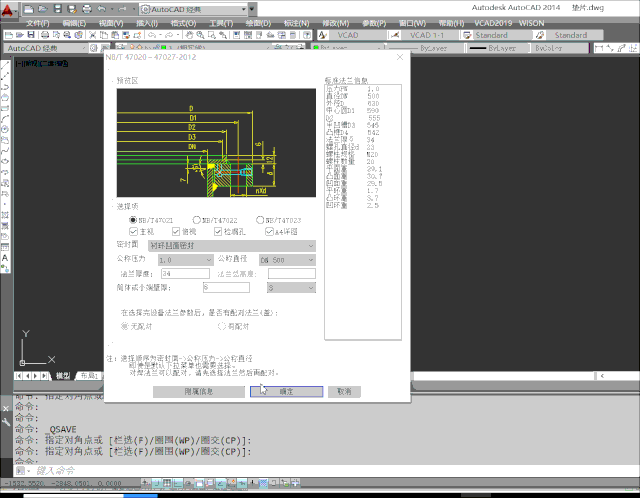This screenshot has height=498, width=640.
Task: Click the Open file icon in quick access toolbar
Action: point(45,8)
